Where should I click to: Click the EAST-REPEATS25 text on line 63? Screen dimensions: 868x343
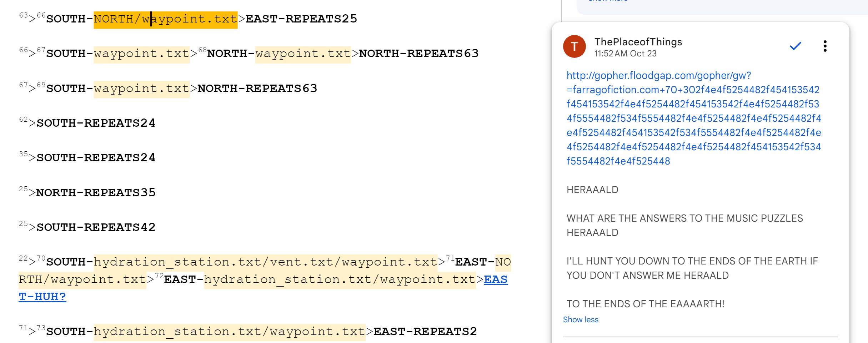pos(301,19)
